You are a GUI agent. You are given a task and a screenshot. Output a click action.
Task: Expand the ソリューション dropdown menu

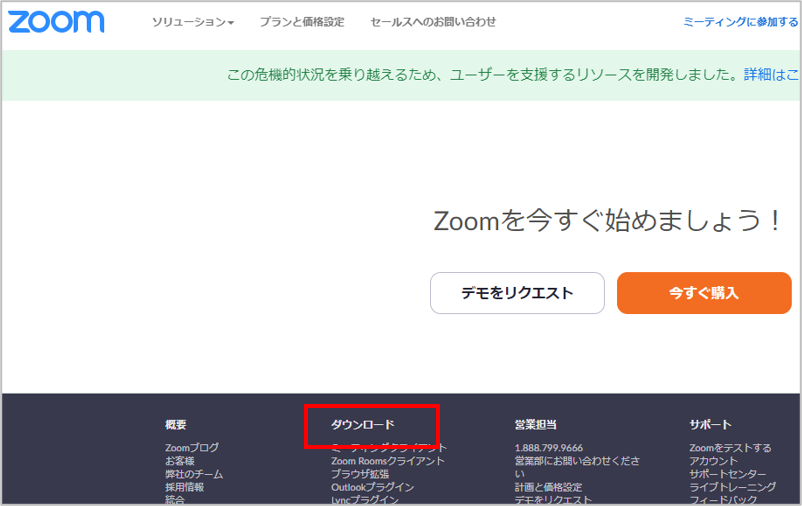pyautogui.click(x=192, y=22)
